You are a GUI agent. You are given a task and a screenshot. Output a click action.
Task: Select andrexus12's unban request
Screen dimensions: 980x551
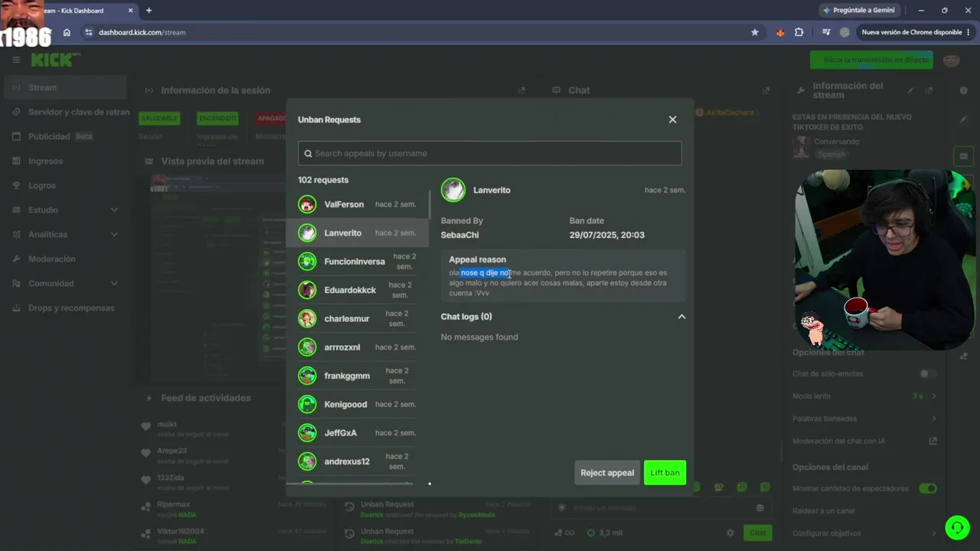[x=358, y=461]
